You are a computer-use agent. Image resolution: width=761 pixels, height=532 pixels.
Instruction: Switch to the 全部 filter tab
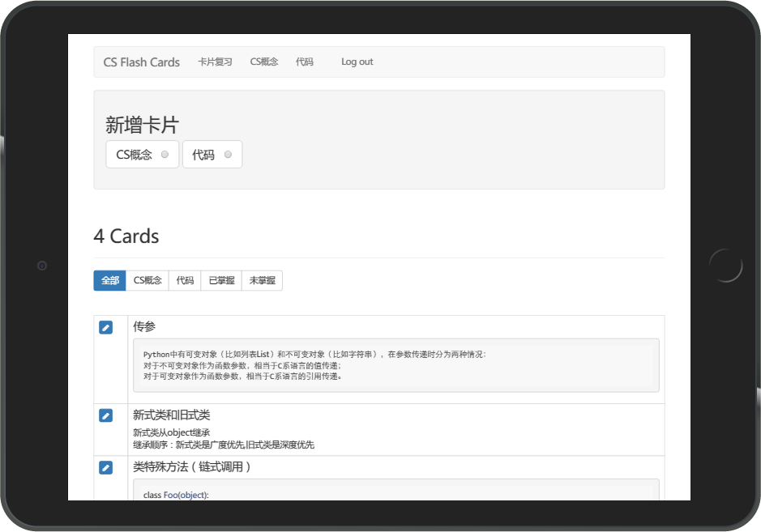click(x=109, y=280)
